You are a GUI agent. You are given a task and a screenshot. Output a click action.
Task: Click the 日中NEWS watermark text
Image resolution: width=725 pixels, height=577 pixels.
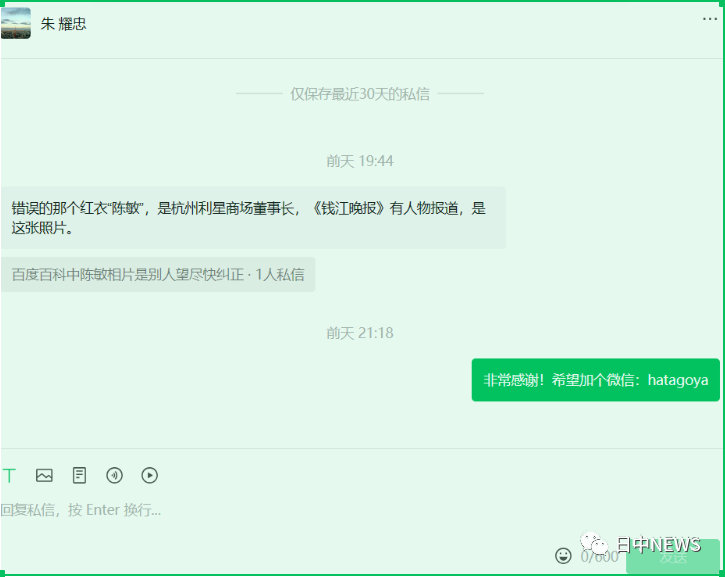coord(658,545)
